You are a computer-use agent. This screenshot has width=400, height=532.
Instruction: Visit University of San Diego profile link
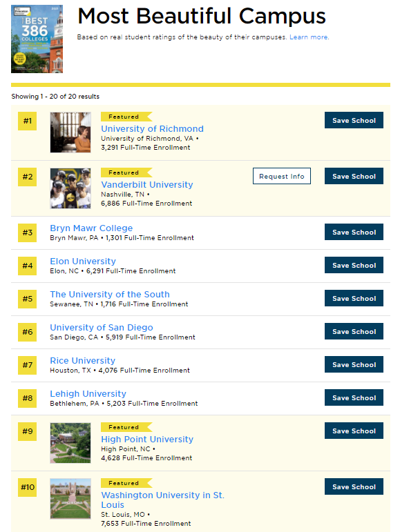(x=102, y=327)
